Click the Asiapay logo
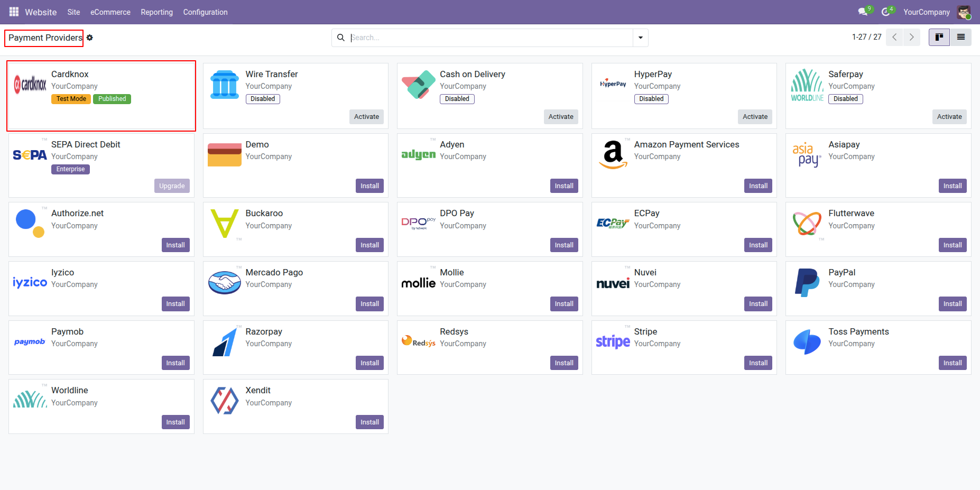Screen dimensions: 980x490 click(x=807, y=154)
